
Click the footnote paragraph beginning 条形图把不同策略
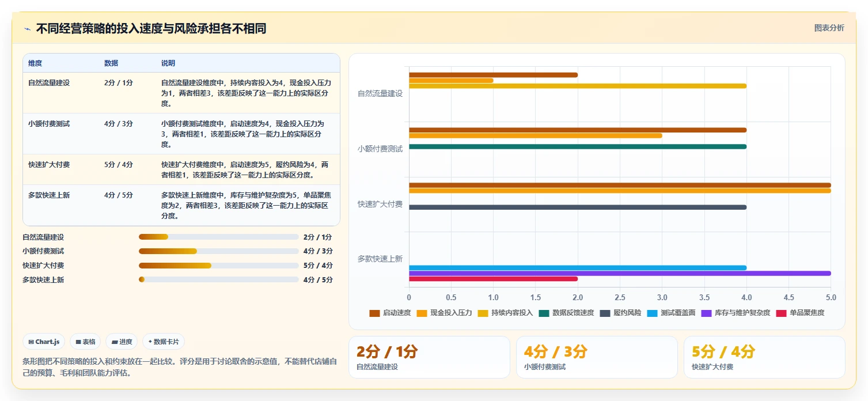[180, 367]
